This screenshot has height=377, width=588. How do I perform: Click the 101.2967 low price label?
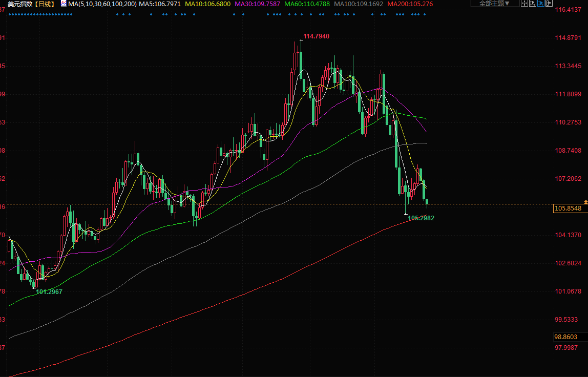coord(49,291)
